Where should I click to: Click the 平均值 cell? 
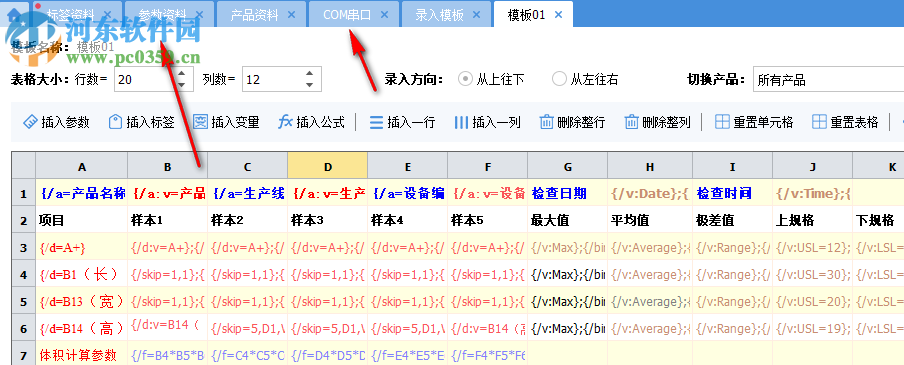(x=650, y=220)
